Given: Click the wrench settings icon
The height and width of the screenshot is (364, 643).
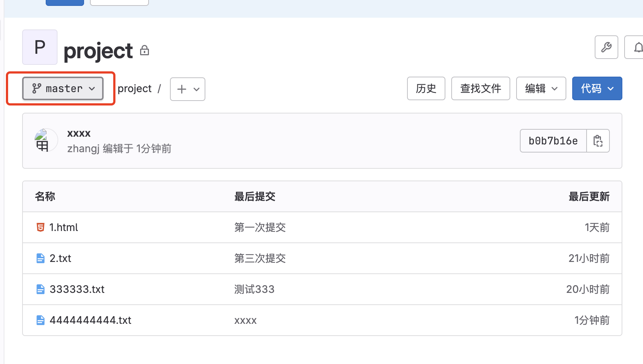Looking at the screenshot, I should click(606, 47).
